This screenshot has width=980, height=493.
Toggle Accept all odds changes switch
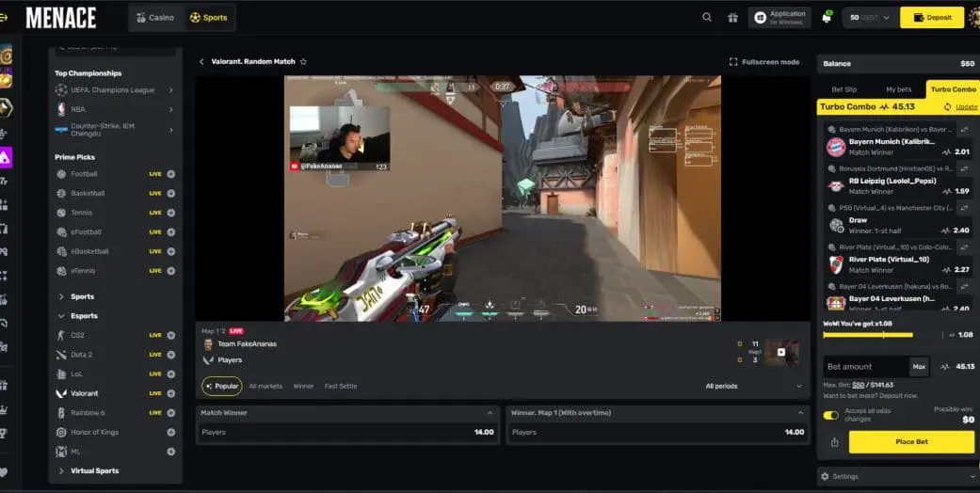[830, 415]
